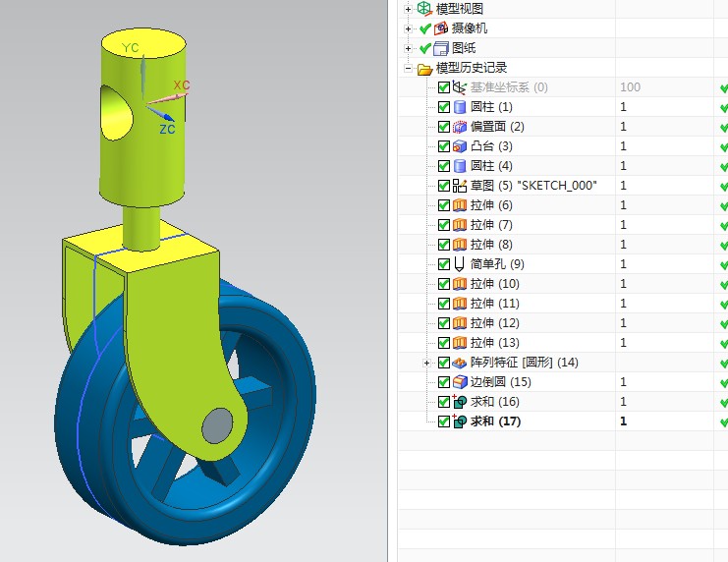Click the green check beside 摄像机
Image resolution: width=728 pixels, height=562 pixels.
[x=424, y=28]
